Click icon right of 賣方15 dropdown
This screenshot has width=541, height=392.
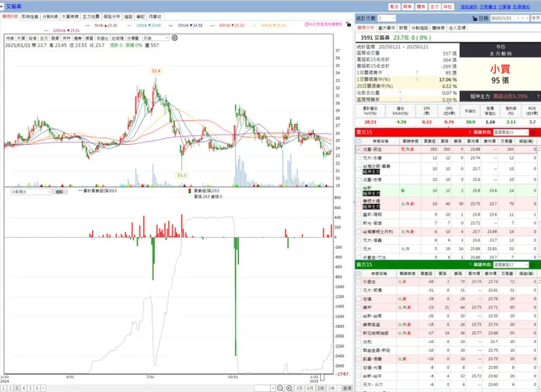point(533,265)
